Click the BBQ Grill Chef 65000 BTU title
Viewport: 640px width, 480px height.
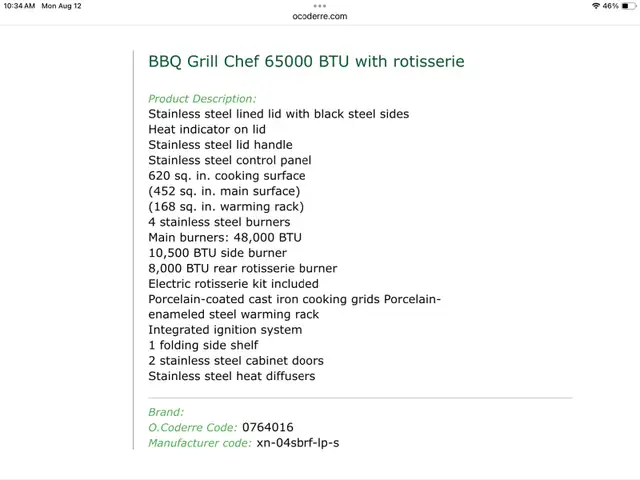click(x=306, y=61)
